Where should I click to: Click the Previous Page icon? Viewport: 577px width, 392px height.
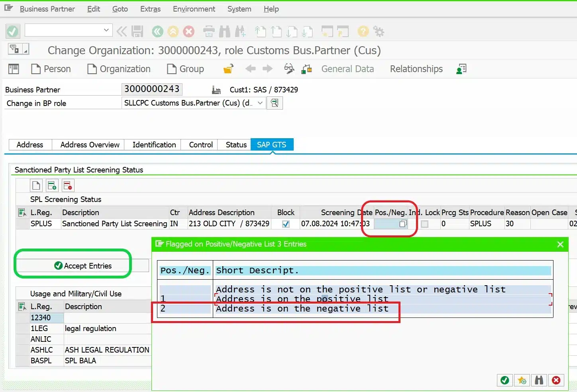276,31
